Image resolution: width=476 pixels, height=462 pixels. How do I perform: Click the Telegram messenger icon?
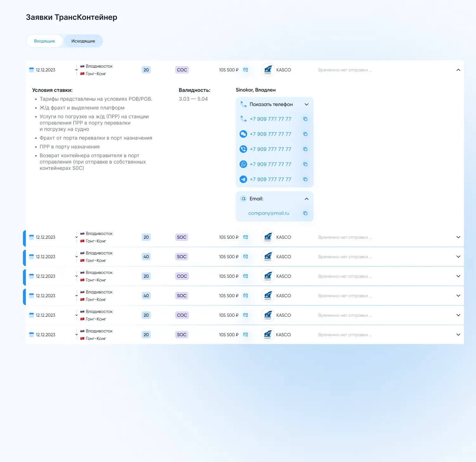pyautogui.click(x=243, y=179)
